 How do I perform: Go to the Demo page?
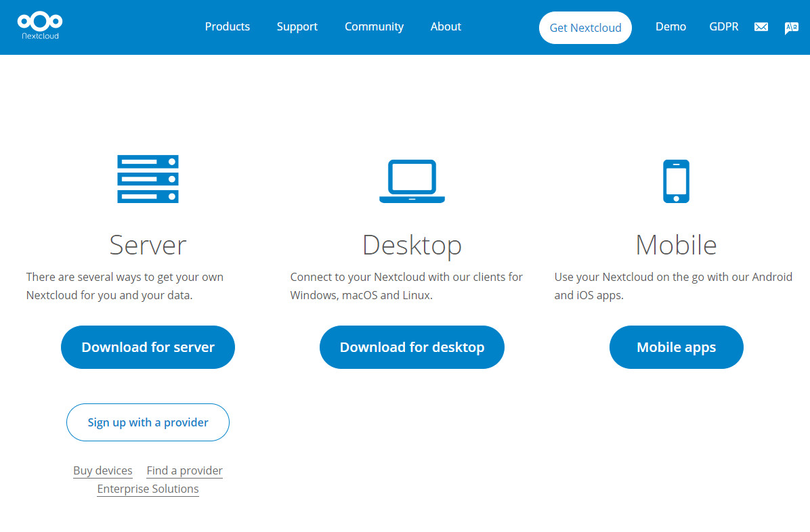[x=670, y=26]
